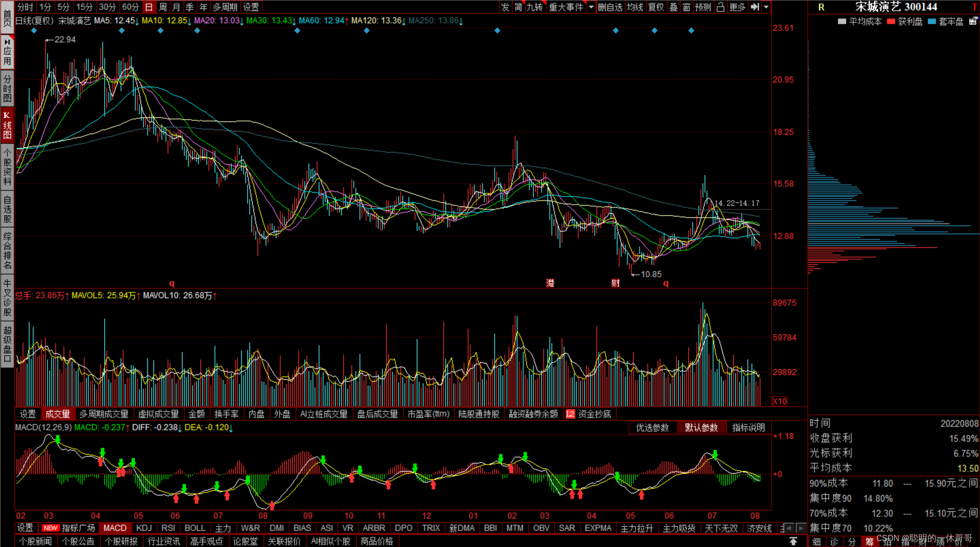Click the red T icon beside stock name
Image resolution: width=980 pixels, height=547 pixels.
[x=974, y=7]
